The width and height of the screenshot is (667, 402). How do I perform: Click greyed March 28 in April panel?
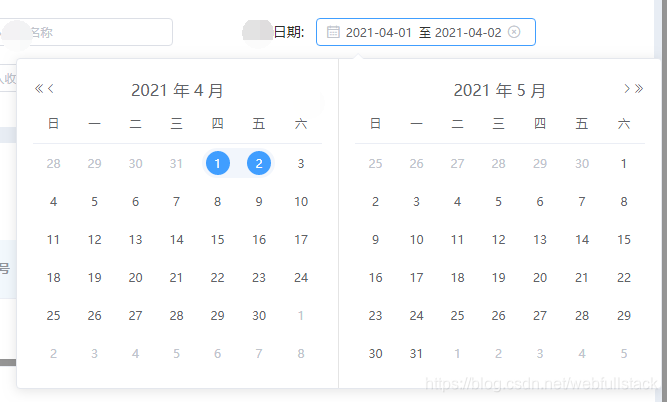53,163
